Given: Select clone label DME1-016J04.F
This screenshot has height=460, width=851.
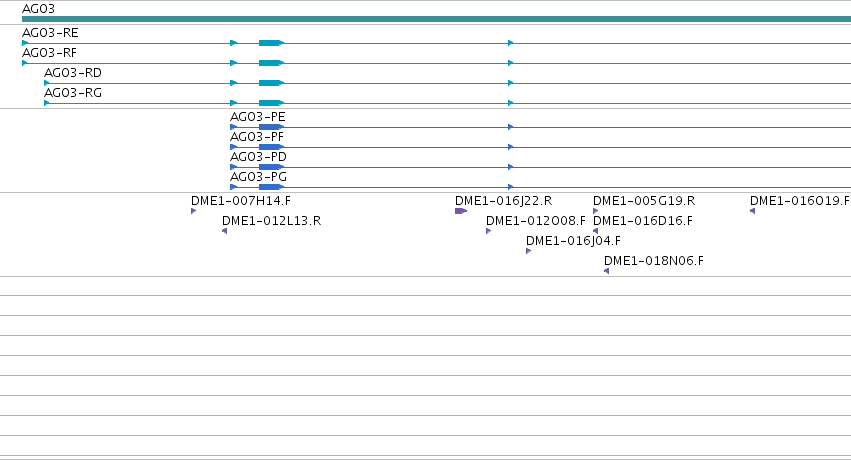Looking at the screenshot, I should (x=573, y=241).
